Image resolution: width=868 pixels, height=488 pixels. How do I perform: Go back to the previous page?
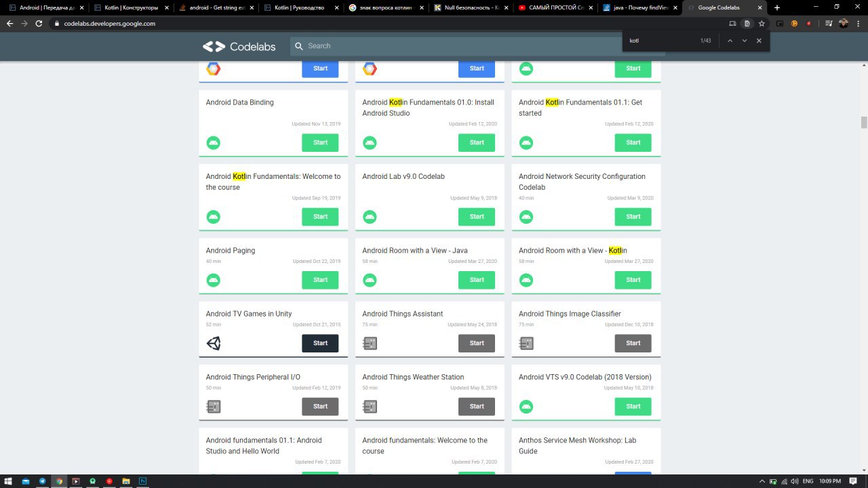9,23
